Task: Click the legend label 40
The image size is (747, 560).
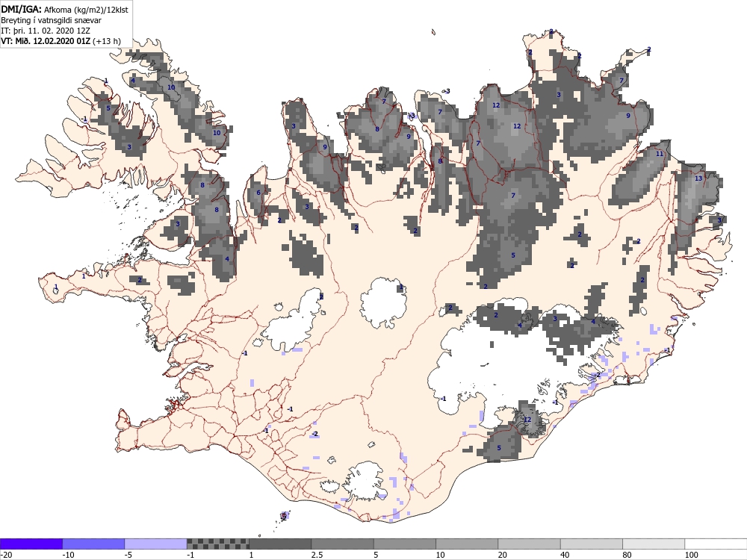Action: point(565,555)
